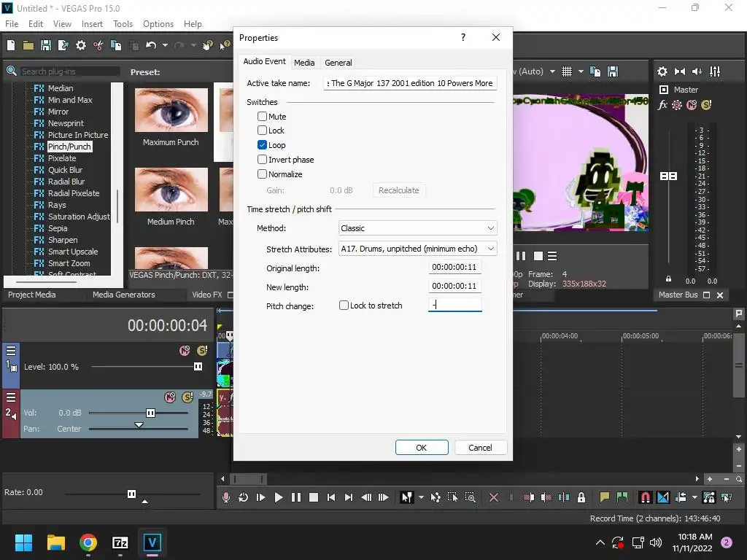The width and height of the screenshot is (747, 560).
Task: Open overlays grid dropdown arrow
Action: (x=581, y=71)
